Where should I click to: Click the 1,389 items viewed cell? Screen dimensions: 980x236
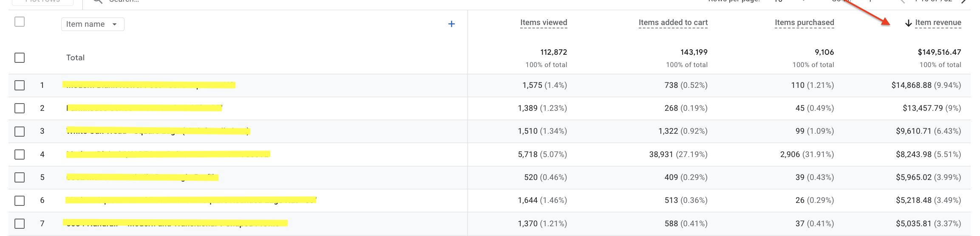tap(542, 108)
